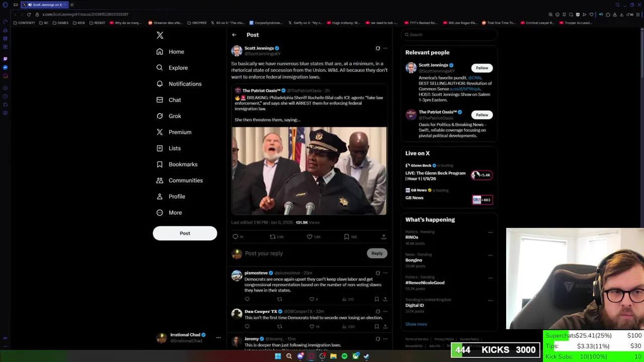
Task: Open the #ReneeNicoleGood trending topic
Action: [x=425, y=283]
